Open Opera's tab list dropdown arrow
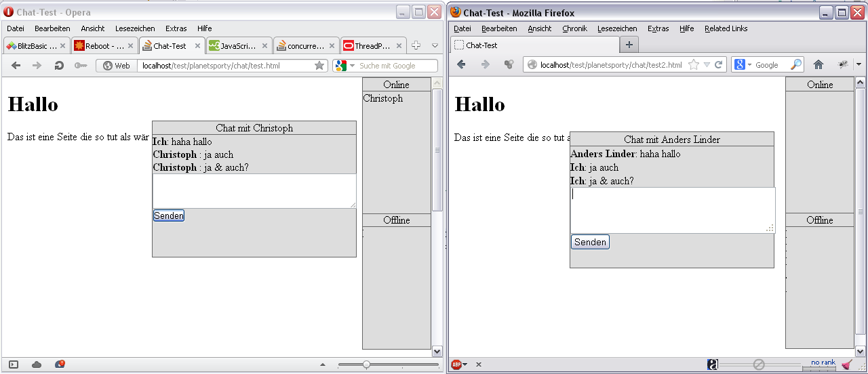This screenshot has height=374, width=868. click(x=435, y=45)
